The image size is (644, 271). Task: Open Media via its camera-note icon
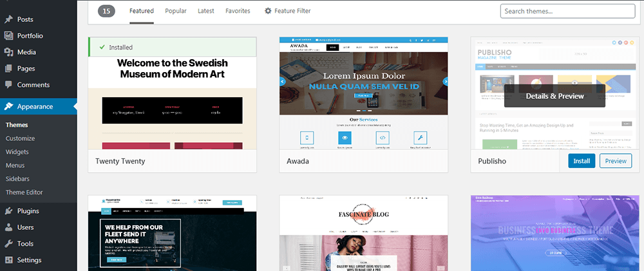(x=8, y=52)
